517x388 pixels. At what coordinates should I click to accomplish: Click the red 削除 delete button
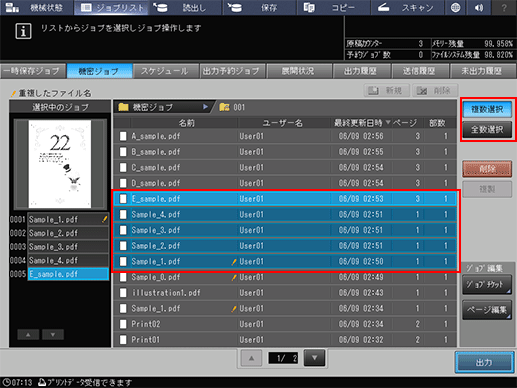click(x=487, y=169)
